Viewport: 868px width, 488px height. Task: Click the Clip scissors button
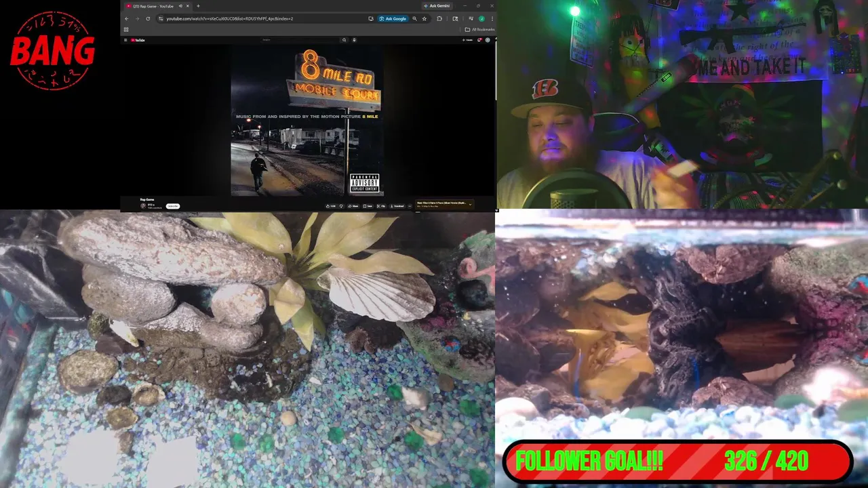click(x=382, y=206)
